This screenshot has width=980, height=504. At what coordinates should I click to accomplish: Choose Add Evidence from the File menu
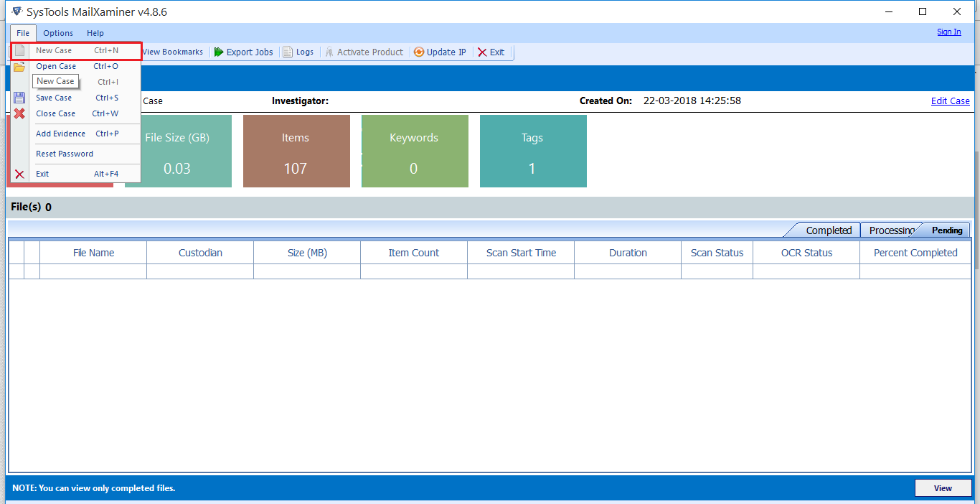point(76,134)
